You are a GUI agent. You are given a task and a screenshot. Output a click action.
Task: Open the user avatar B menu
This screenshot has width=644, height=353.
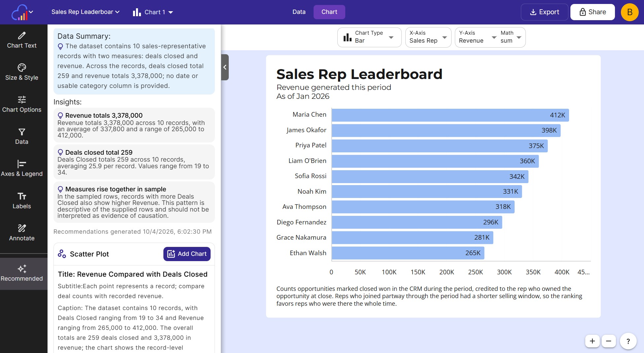629,12
